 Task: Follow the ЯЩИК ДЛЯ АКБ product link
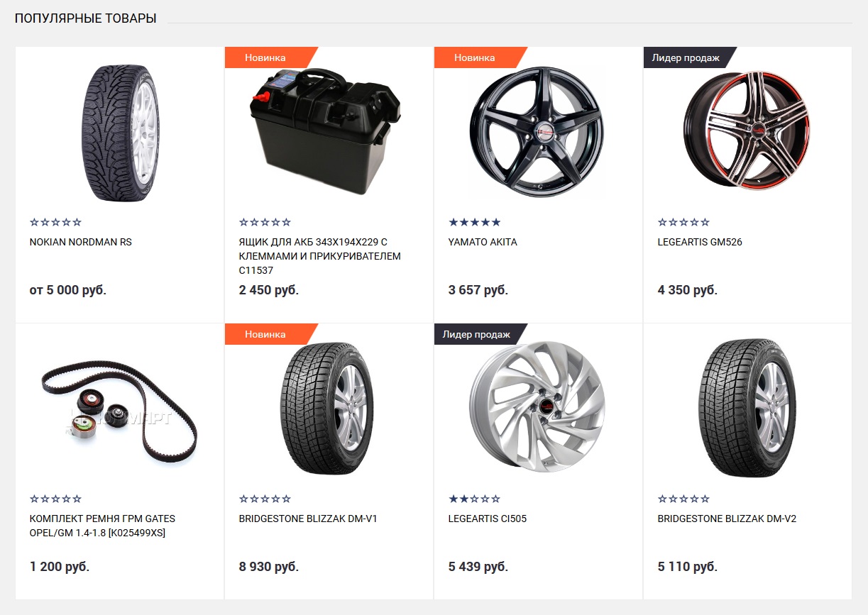coord(320,256)
